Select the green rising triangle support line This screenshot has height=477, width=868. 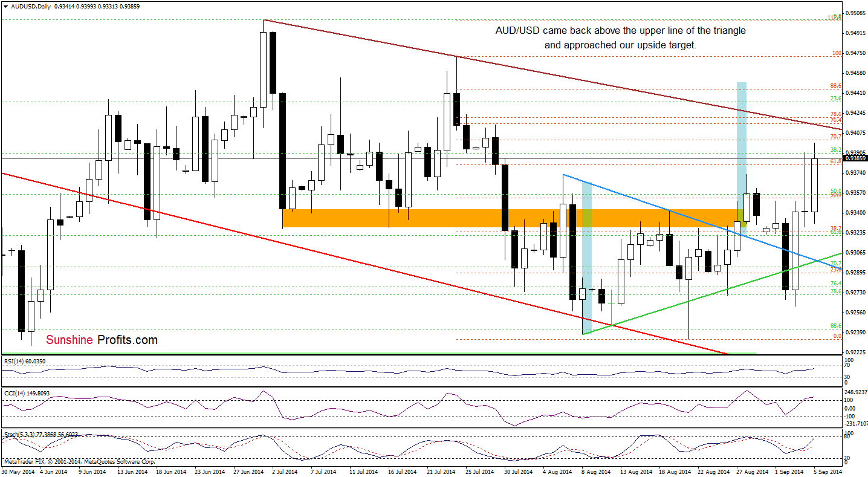coord(711,293)
